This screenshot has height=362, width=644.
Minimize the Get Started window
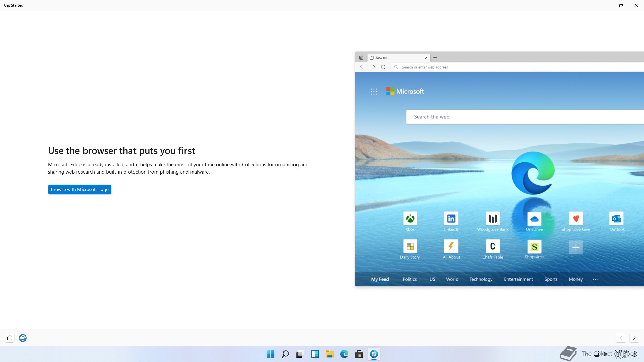(x=605, y=5)
